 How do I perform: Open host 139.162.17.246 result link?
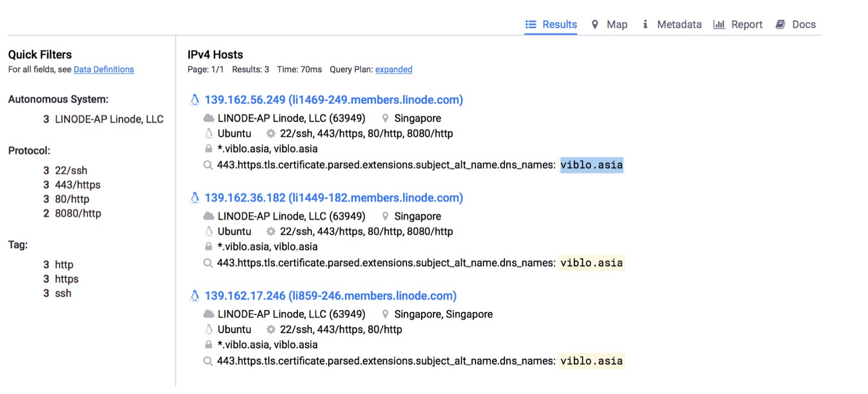pyautogui.click(x=330, y=296)
